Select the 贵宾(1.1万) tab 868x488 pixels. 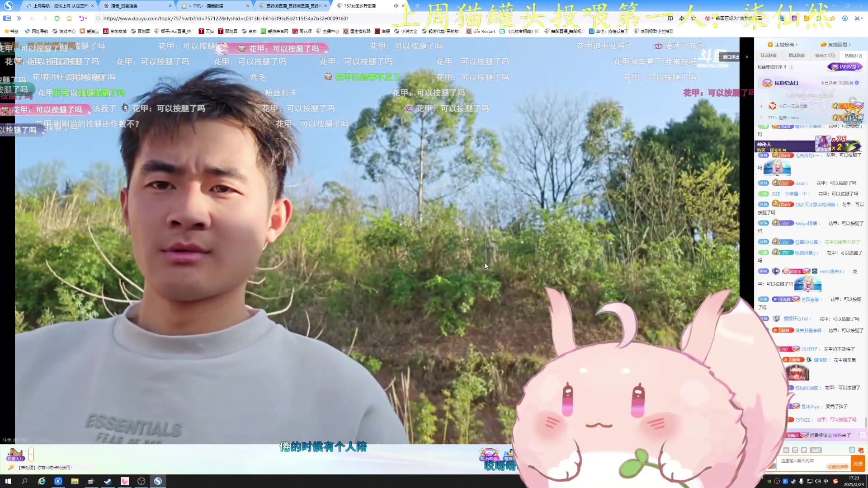825,56
